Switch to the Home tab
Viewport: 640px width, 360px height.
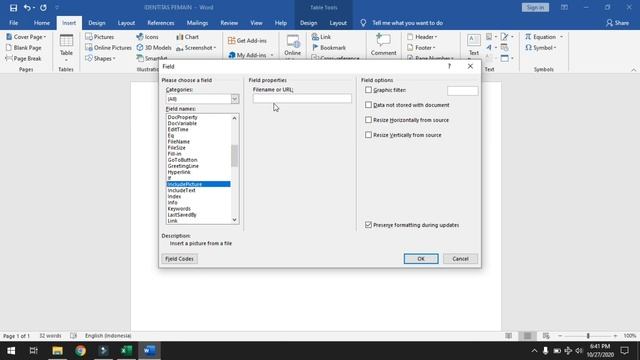[42, 23]
